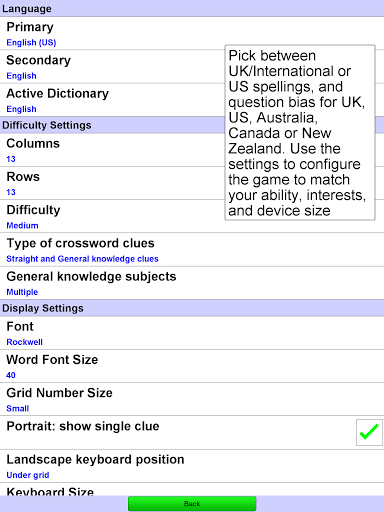Open the Grid Number Size option

tap(192, 399)
